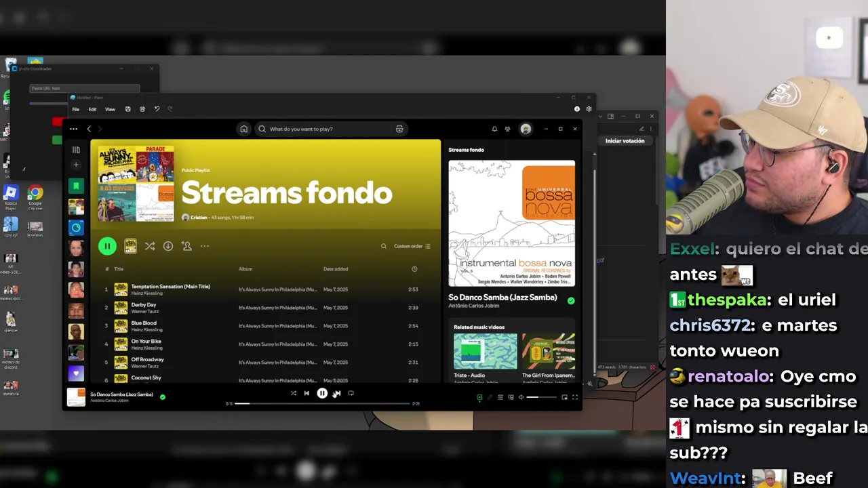868x488 pixels.
Task: Create new playlist with plus icon
Action: click(x=76, y=165)
